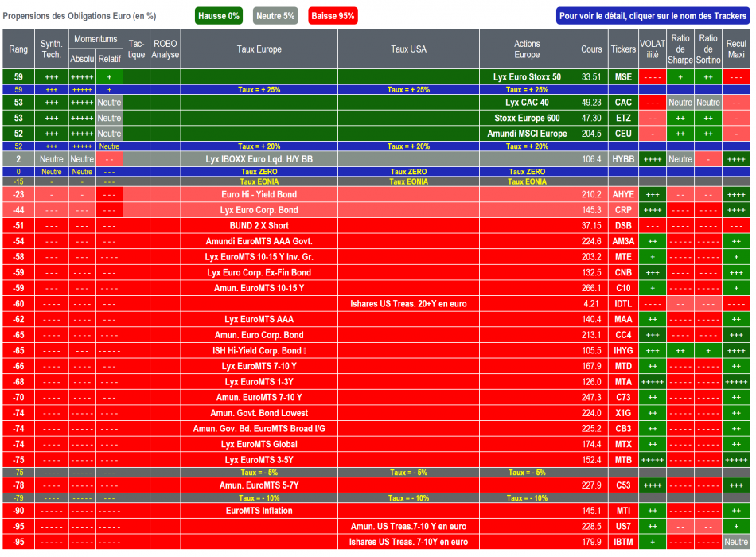Select the grey Neutre 5% button
The image size is (756, 557).
(275, 16)
